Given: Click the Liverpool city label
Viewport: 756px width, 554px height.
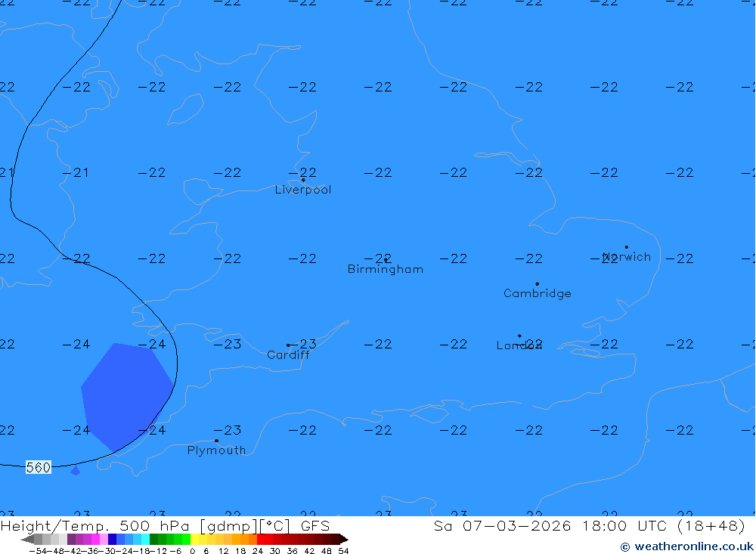Looking at the screenshot, I should tap(303, 190).
